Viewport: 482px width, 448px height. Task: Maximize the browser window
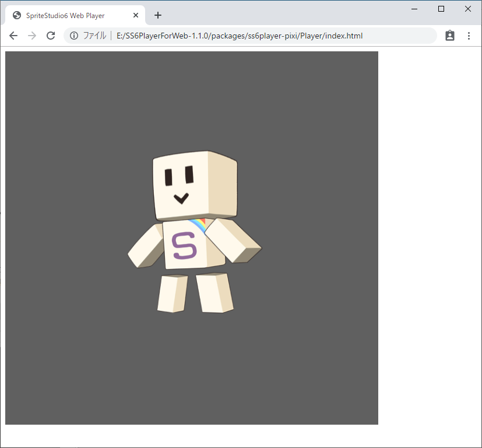[441, 9]
